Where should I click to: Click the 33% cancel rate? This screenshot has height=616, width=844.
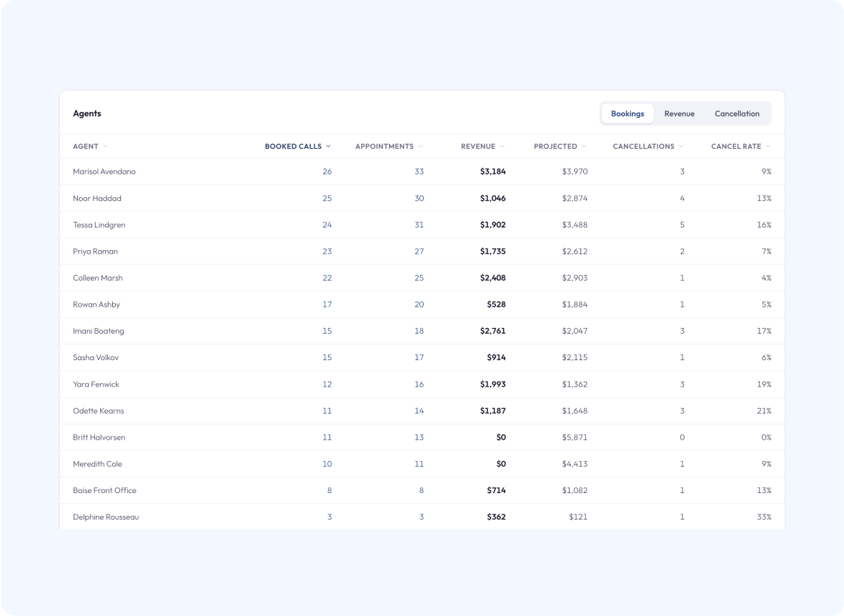tap(764, 517)
